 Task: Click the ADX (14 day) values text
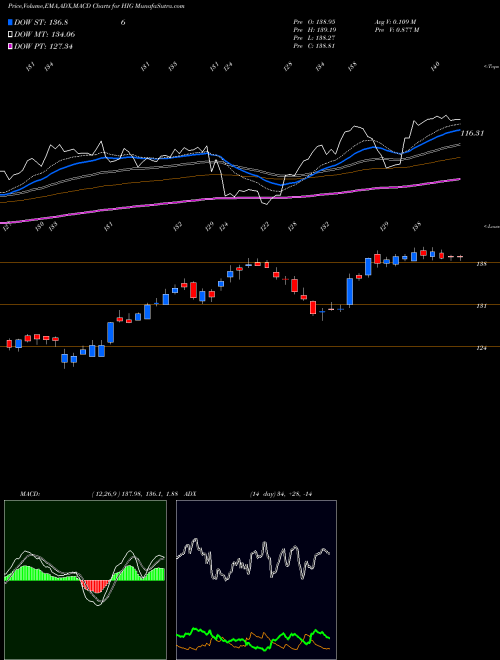(280, 494)
